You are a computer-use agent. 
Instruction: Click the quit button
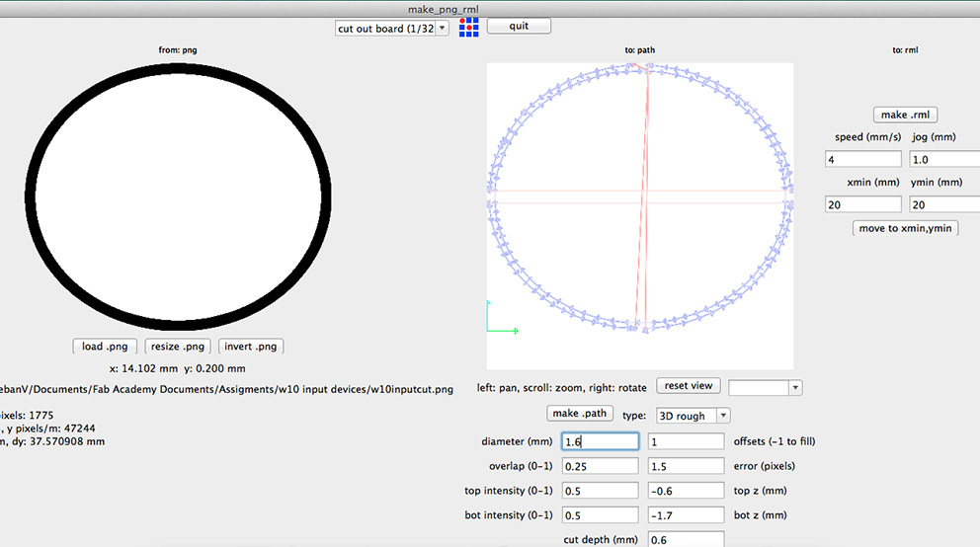click(x=519, y=26)
